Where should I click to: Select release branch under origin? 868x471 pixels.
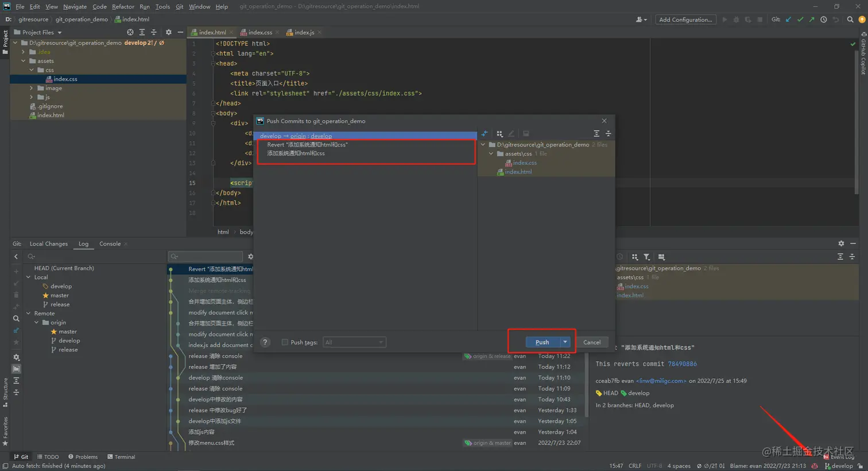click(x=68, y=349)
